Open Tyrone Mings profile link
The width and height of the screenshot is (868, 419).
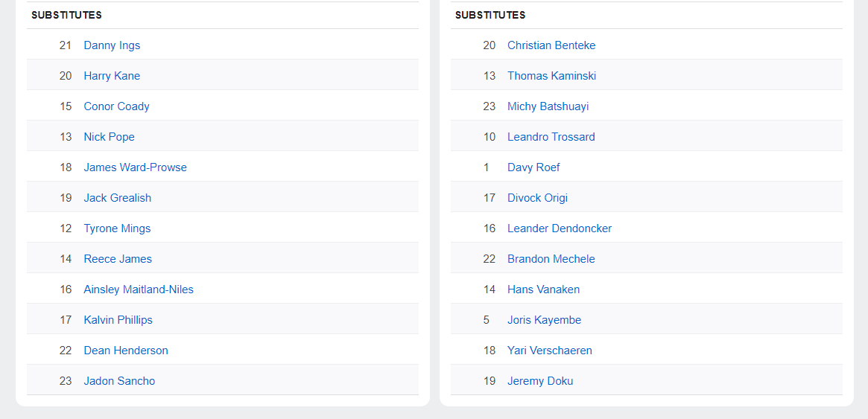click(x=117, y=228)
